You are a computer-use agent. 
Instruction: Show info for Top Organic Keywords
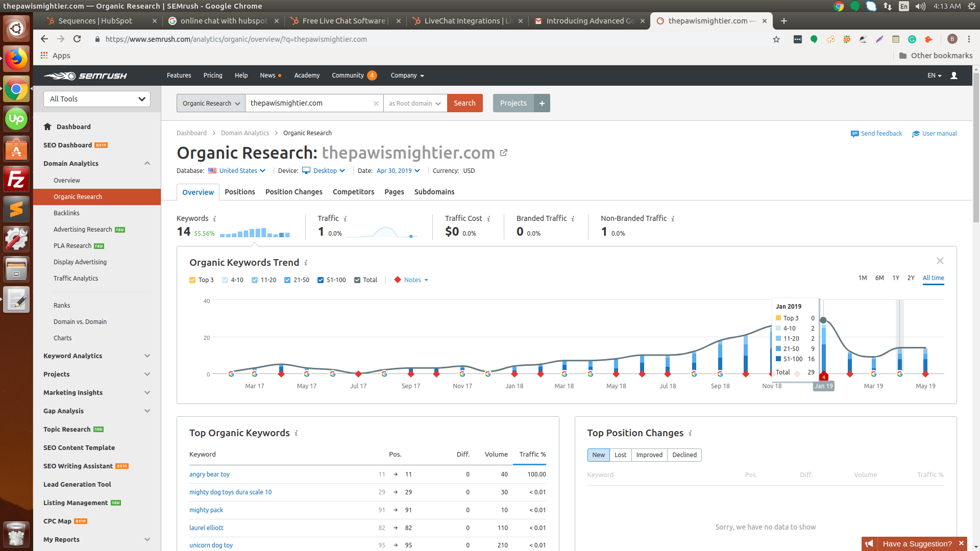point(296,433)
